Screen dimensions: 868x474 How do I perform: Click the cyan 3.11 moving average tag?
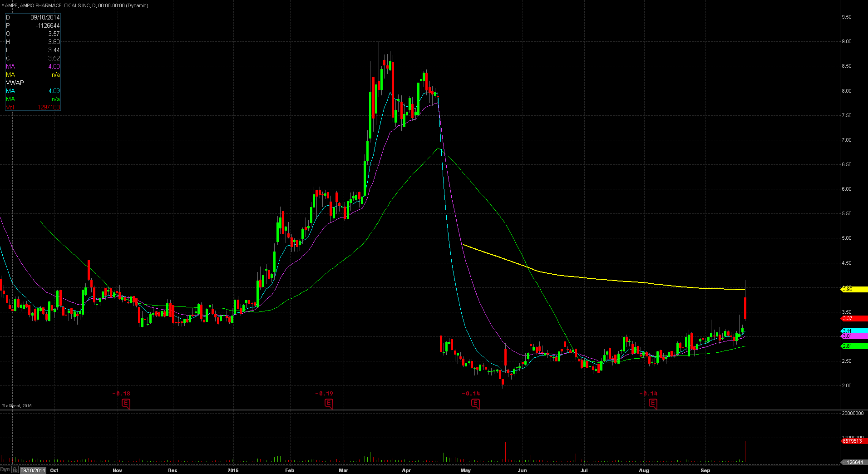[853, 331]
